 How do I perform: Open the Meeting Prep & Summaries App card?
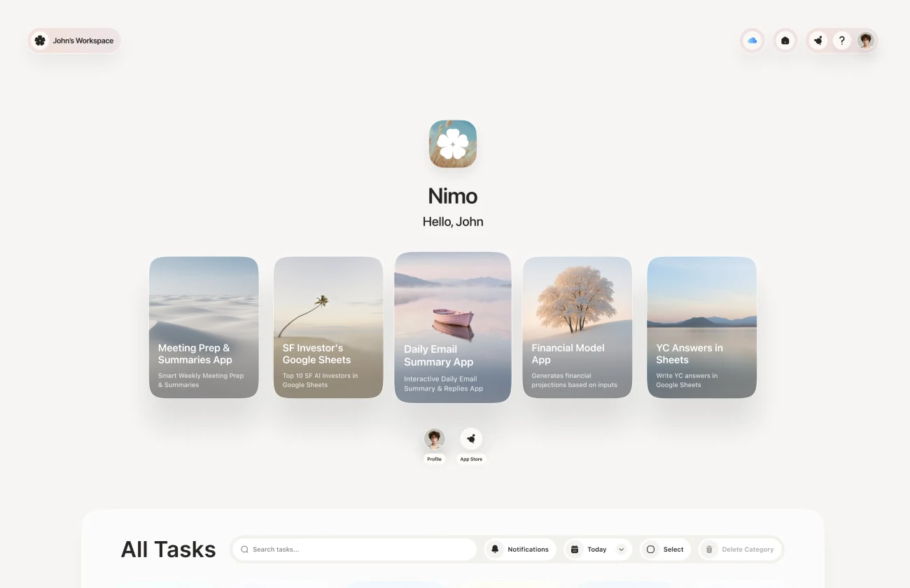pos(204,328)
